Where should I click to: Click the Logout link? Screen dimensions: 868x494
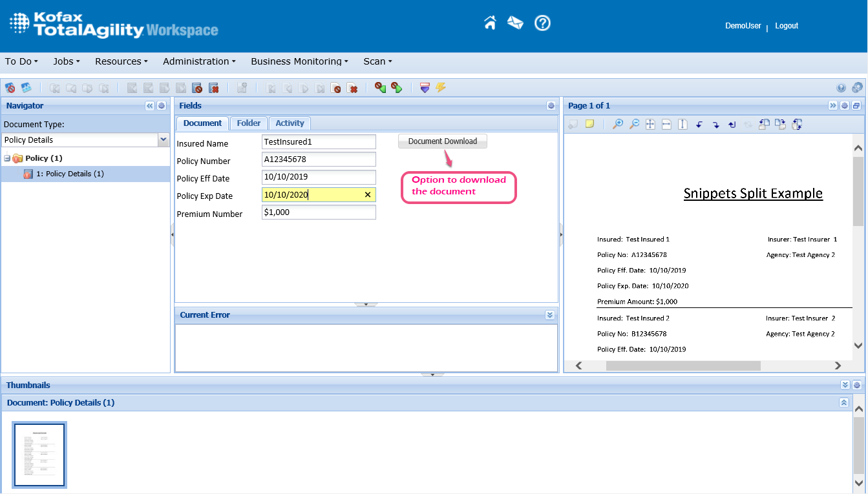coord(787,26)
